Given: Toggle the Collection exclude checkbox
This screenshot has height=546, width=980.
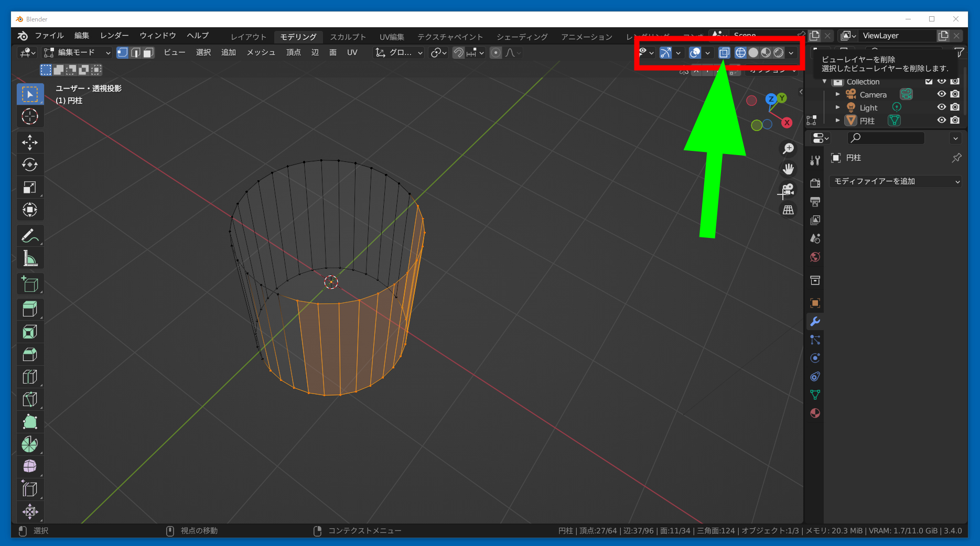Looking at the screenshot, I should [x=929, y=81].
